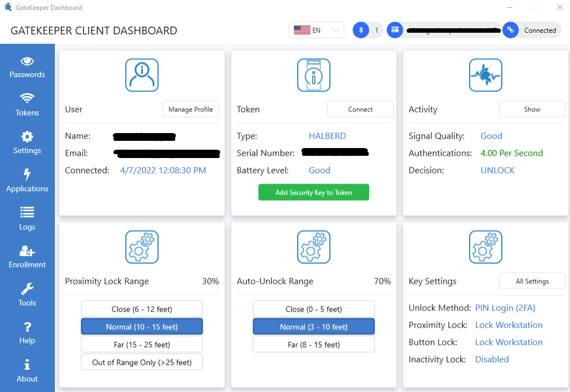Image resolution: width=570 pixels, height=392 pixels.
Task: Open the Logs sidebar section
Action: 27,219
